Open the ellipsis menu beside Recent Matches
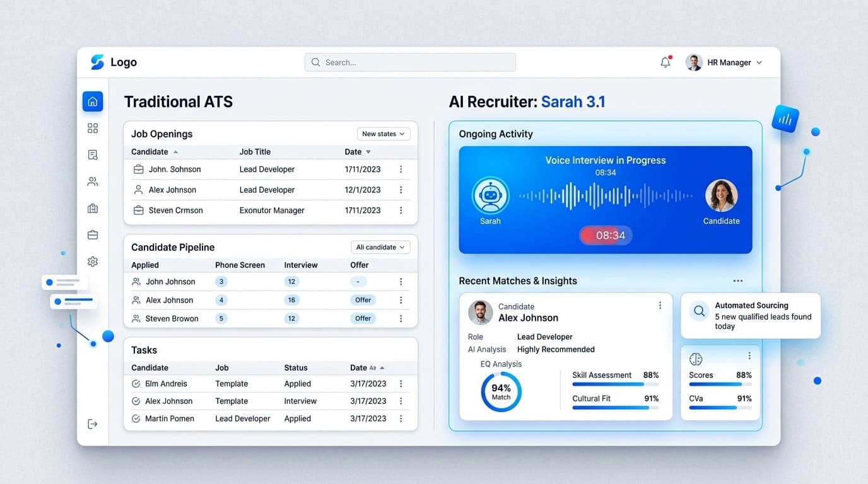 [x=738, y=280]
